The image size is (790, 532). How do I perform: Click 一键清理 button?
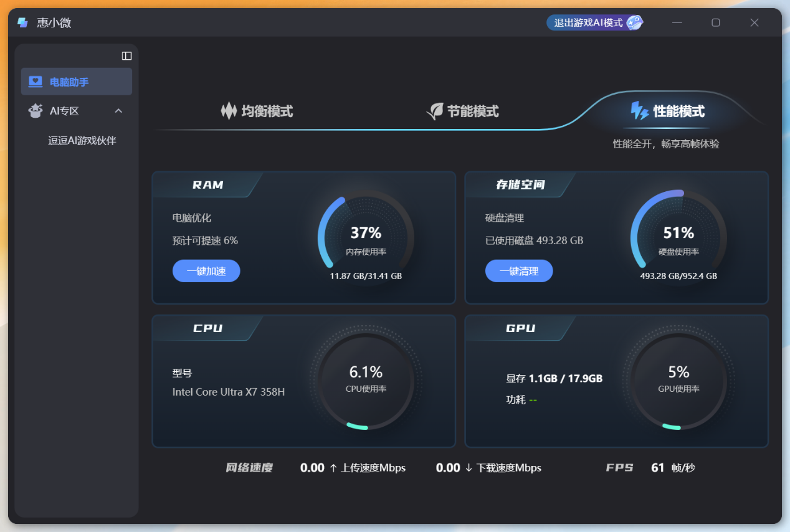click(x=519, y=271)
